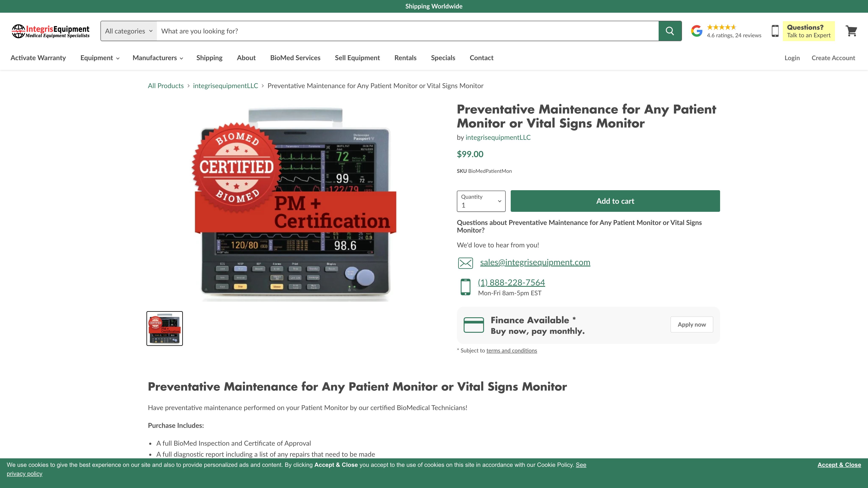Expand the Manufacturers menu
The height and width of the screenshot is (488, 868).
pyautogui.click(x=157, y=58)
